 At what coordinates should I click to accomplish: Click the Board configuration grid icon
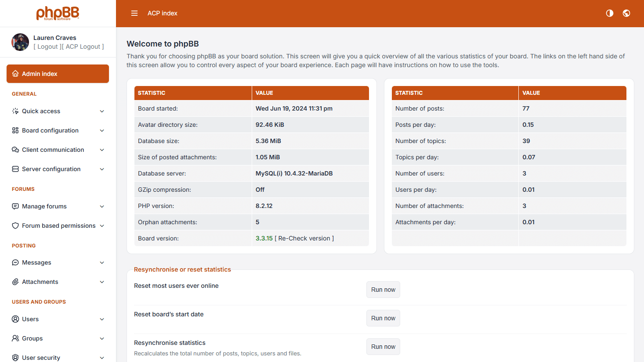[x=15, y=130]
